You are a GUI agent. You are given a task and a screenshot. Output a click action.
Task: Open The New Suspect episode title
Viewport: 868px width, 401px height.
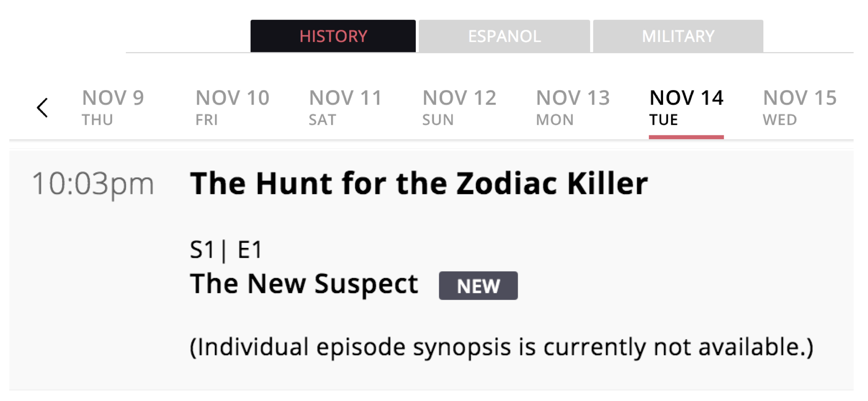[304, 283]
